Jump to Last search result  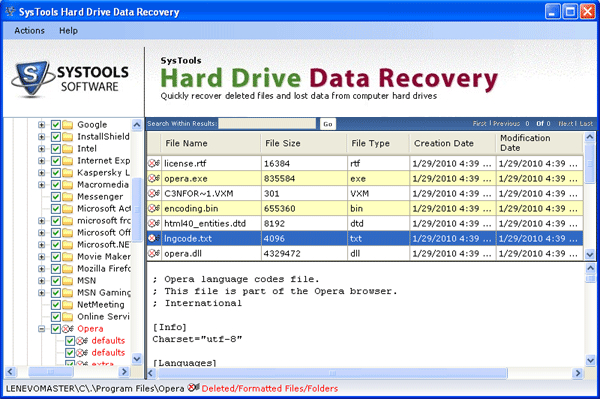[586, 124]
